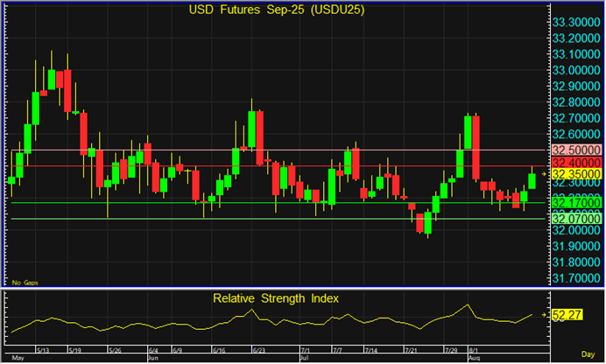This screenshot has width=606, height=364.
Task: Click the current price arrow marker near 32.35000
Action: click(x=544, y=175)
